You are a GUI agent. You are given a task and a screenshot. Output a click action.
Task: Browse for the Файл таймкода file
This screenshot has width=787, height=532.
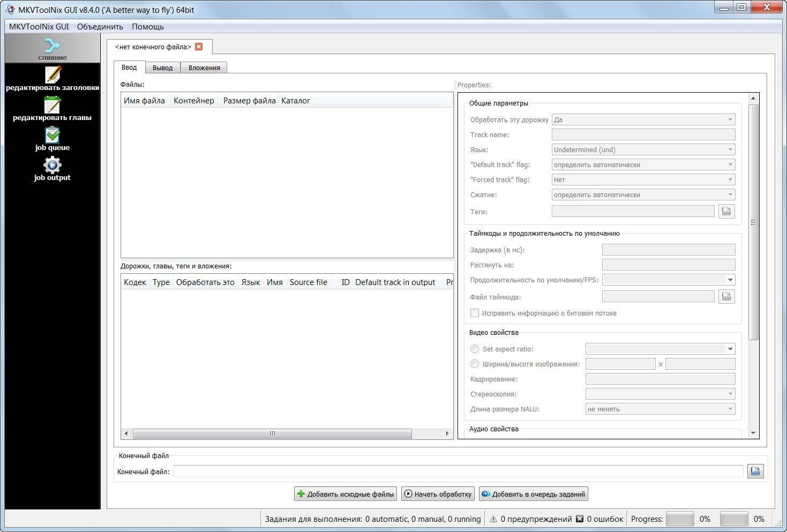[726, 296]
